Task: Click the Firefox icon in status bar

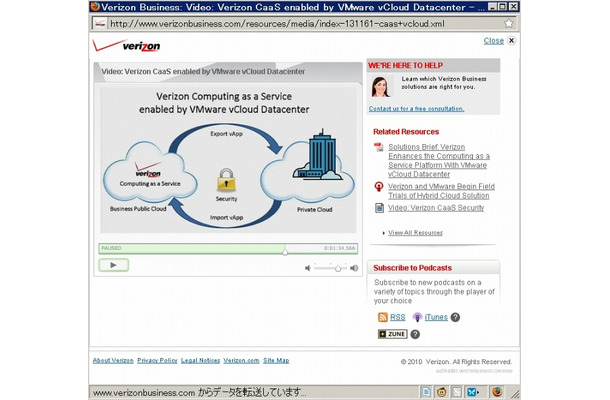Action: click(497, 391)
